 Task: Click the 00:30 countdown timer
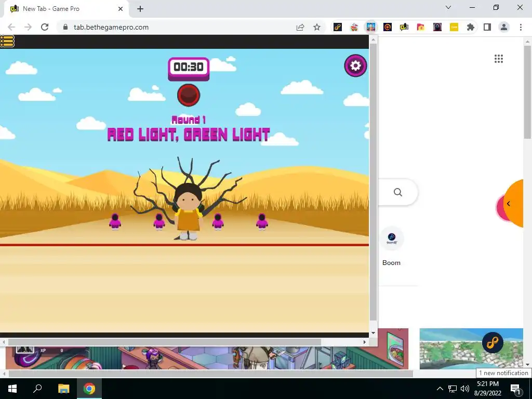(x=189, y=69)
